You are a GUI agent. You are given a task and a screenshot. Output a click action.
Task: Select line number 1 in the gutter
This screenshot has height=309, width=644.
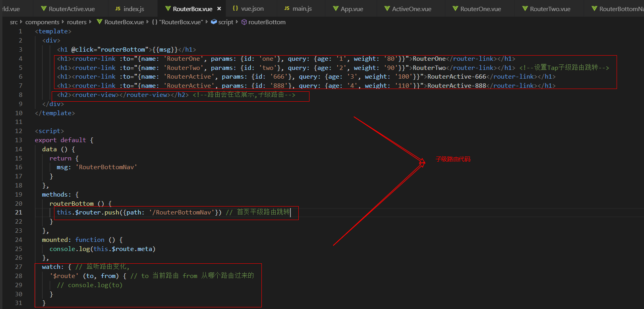tap(20, 31)
